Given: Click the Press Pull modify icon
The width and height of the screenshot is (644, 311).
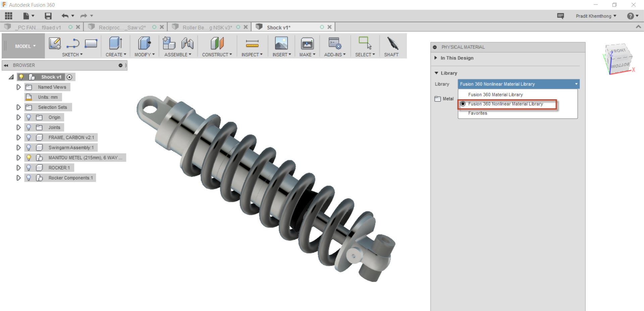Looking at the screenshot, I should pos(144,43).
